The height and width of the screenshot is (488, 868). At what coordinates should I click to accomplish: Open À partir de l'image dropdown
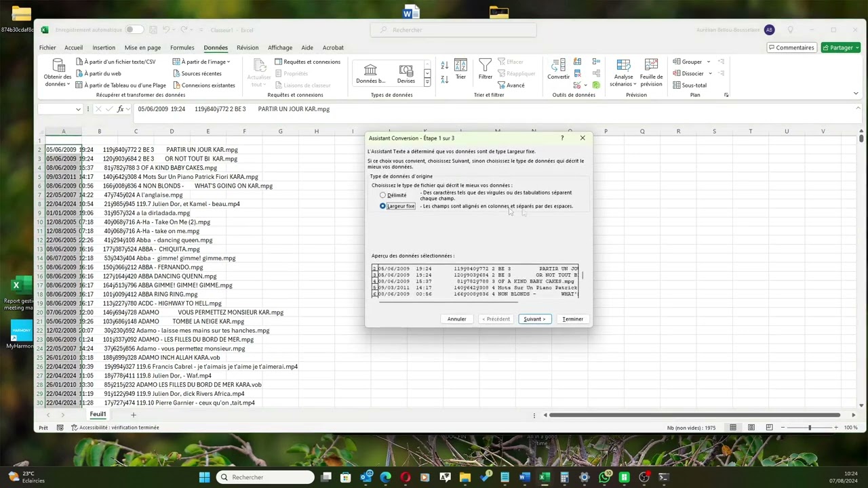tap(201, 62)
